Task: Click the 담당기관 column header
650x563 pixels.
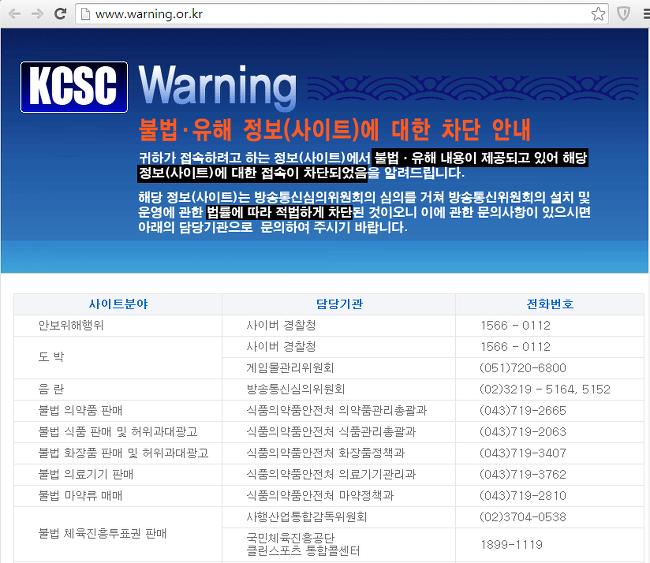Action: 339,304
